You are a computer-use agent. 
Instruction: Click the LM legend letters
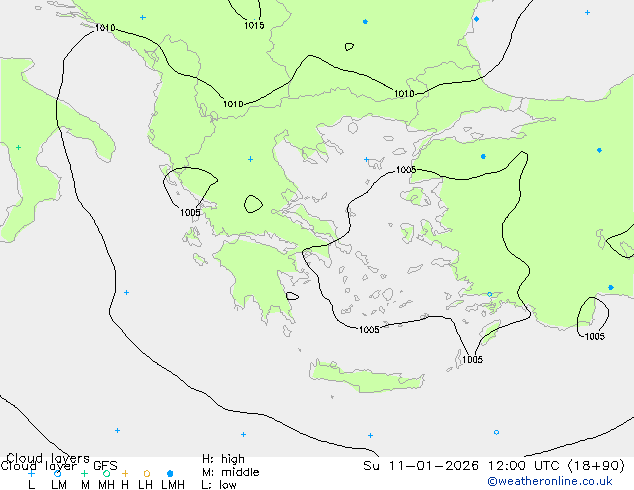[59, 485]
